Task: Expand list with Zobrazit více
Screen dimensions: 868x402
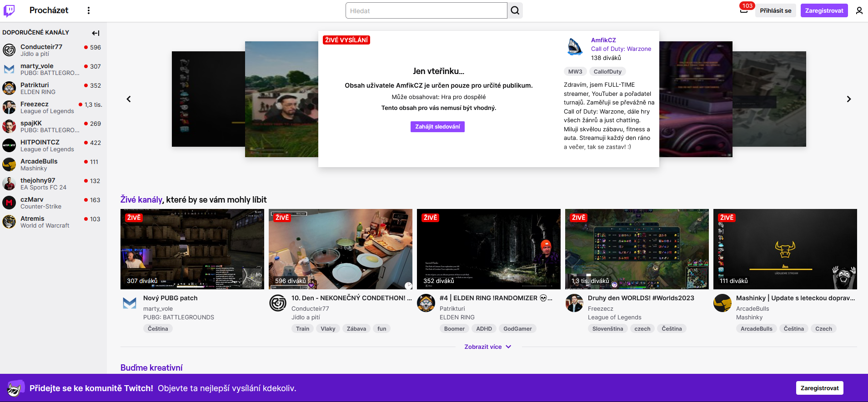Action: coord(488,347)
